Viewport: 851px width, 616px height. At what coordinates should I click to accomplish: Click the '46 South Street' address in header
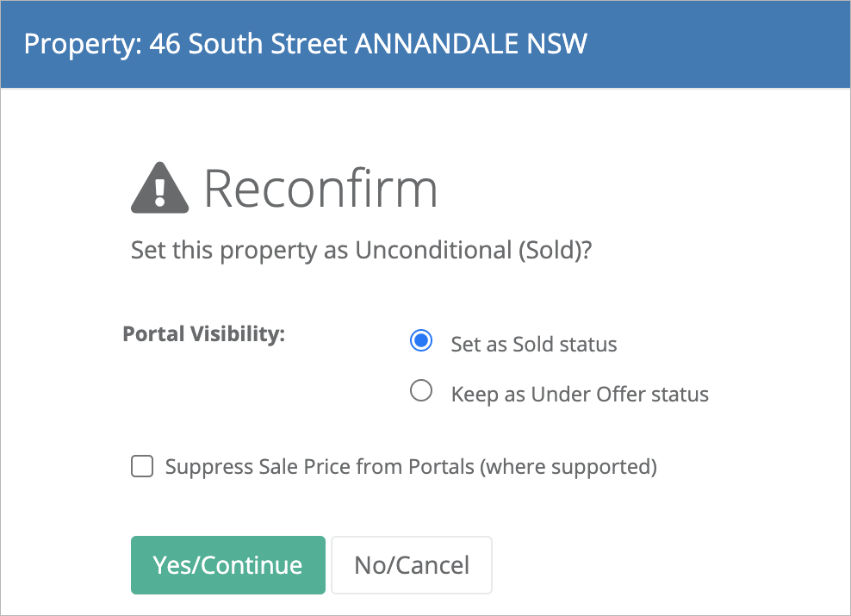[x=249, y=43]
